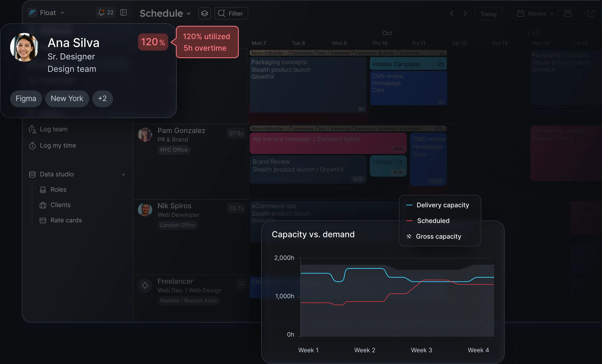Viewport: 602px width, 364px height.
Task: Click the 120% utilization badge
Action: coord(153,42)
